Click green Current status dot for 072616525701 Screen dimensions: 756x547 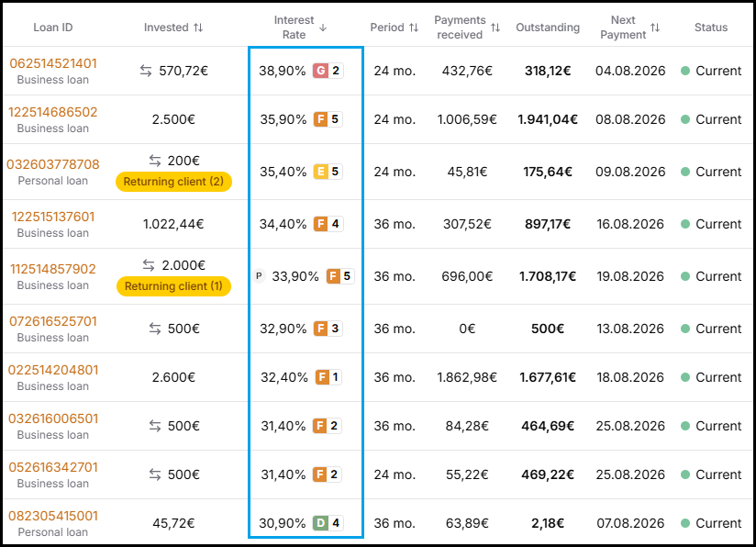(685, 329)
